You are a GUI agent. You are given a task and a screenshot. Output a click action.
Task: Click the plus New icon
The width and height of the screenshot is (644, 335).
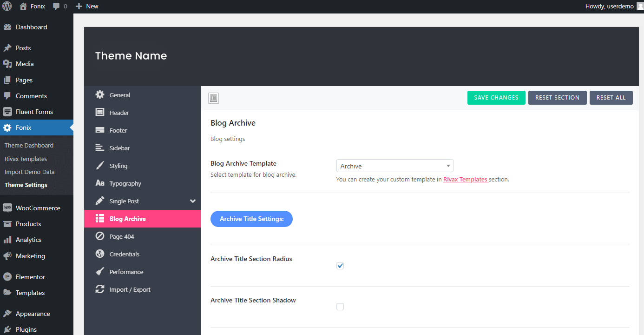click(x=79, y=7)
